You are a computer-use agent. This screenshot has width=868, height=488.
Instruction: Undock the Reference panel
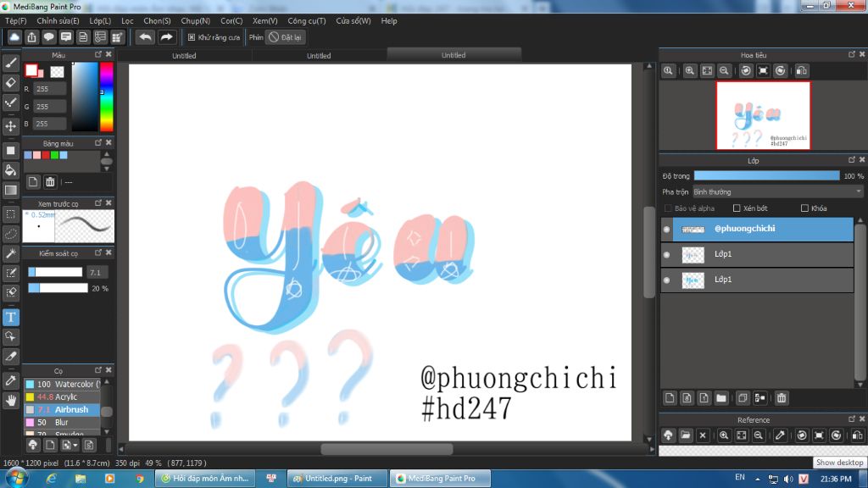[x=851, y=419]
